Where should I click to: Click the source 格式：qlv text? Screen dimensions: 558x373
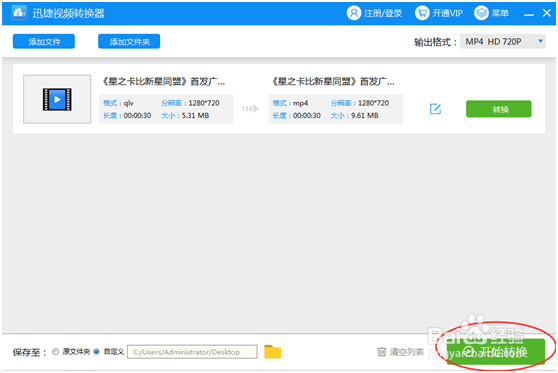pyautogui.click(x=118, y=103)
